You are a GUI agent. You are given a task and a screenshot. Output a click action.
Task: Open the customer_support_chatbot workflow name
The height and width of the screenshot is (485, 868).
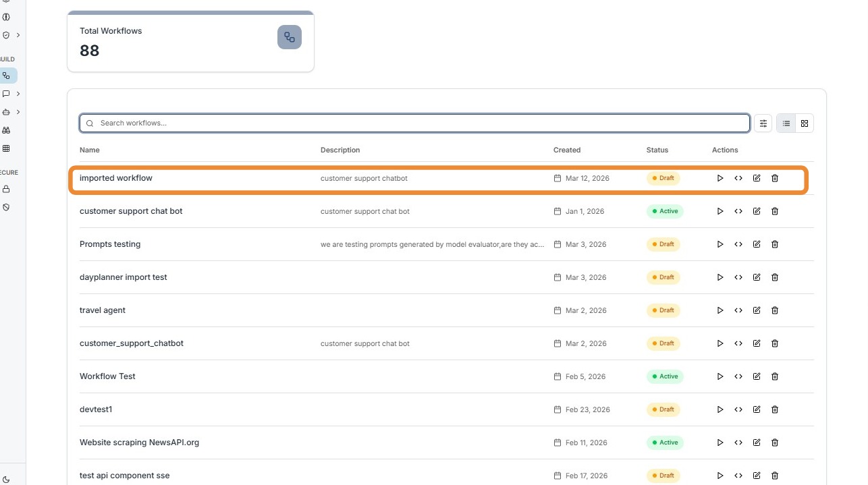[132, 343]
